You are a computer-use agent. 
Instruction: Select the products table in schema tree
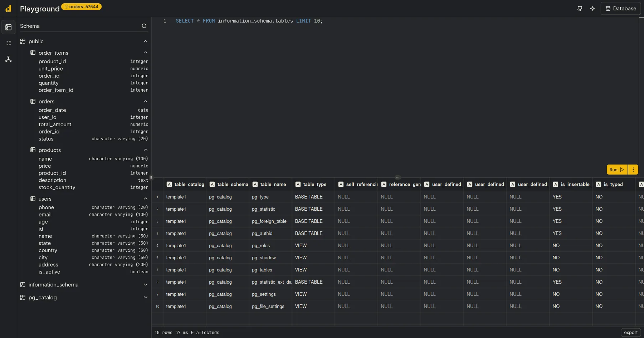click(x=50, y=150)
